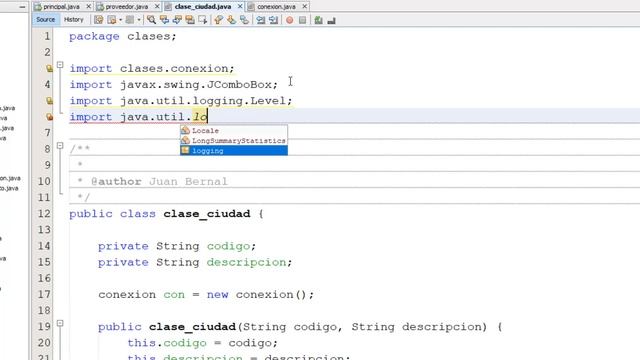
Task: Select LongSummaryStatistics from autocomplete list
Action: [234, 140]
